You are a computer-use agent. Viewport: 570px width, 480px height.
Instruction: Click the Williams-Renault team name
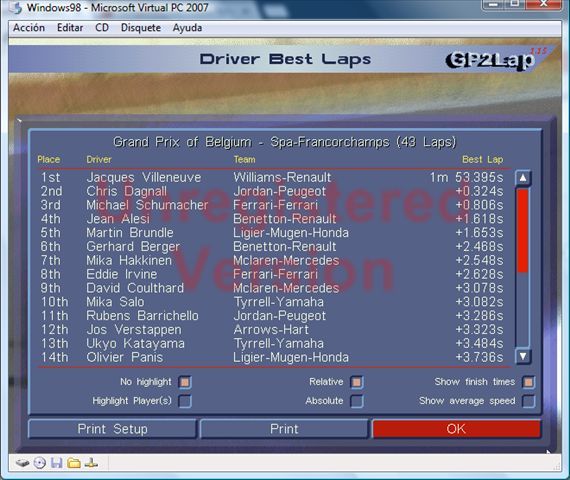(x=282, y=177)
